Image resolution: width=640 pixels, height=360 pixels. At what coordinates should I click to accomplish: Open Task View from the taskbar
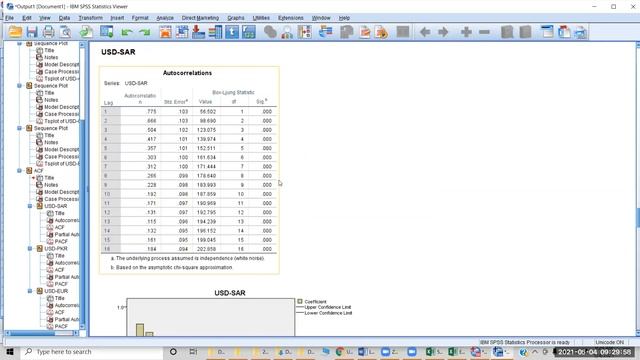tap(193, 352)
